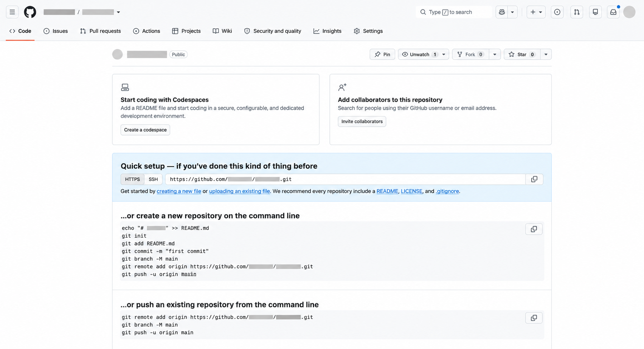Open the Actions tab
The image size is (644, 349).
click(147, 31)
